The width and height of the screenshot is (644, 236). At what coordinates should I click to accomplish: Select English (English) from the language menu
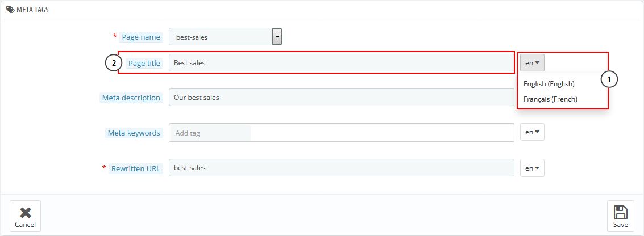pos(549,84)
